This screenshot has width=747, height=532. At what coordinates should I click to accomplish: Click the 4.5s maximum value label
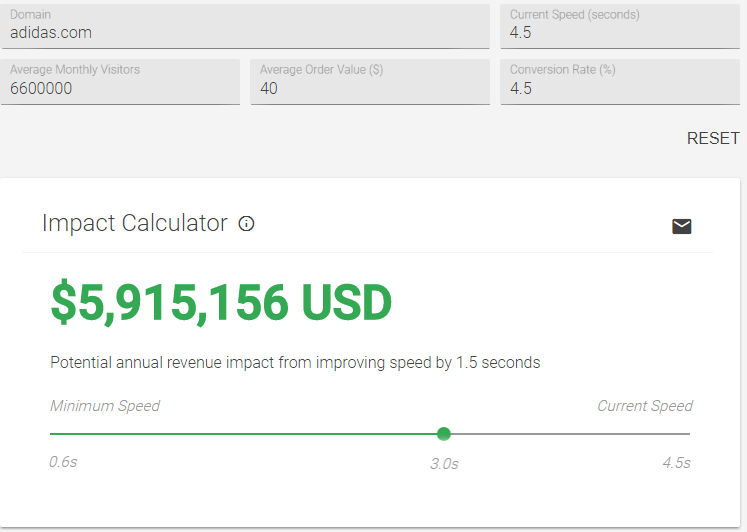tap(676, 462)
